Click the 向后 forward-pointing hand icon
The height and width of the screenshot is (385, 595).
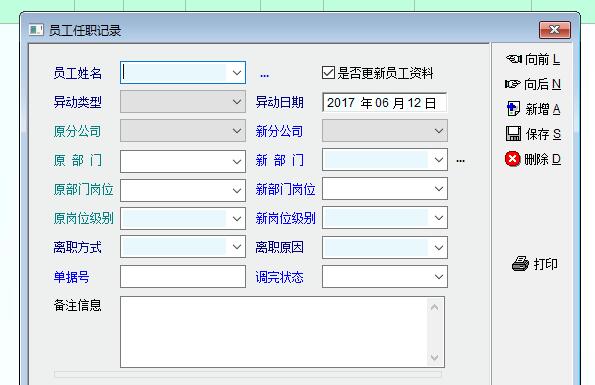click(512, 84)
